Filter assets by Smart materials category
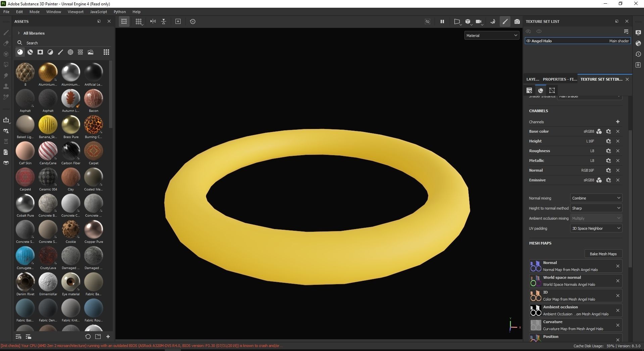The height and width of the screenshot is (351, 644). (x=30, y=52)
